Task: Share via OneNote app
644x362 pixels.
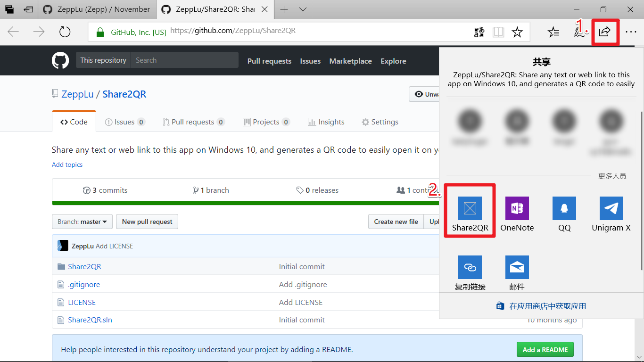Action: [x=517, y=214]
